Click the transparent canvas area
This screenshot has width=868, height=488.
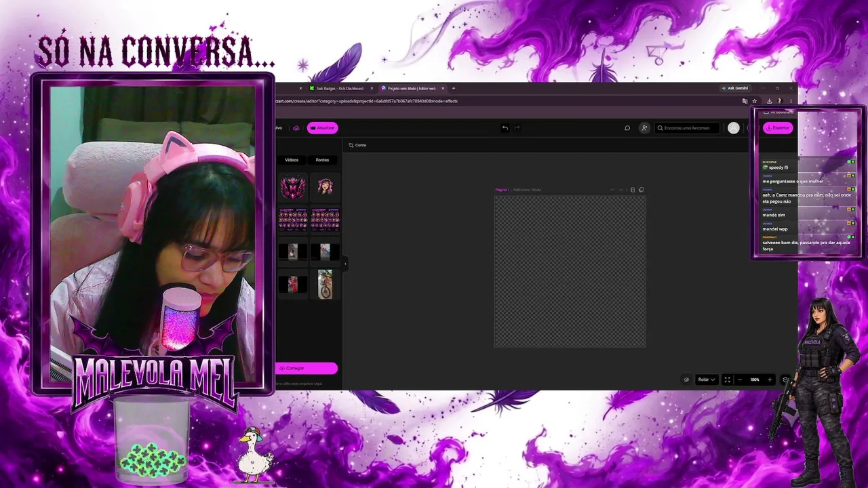570,271
